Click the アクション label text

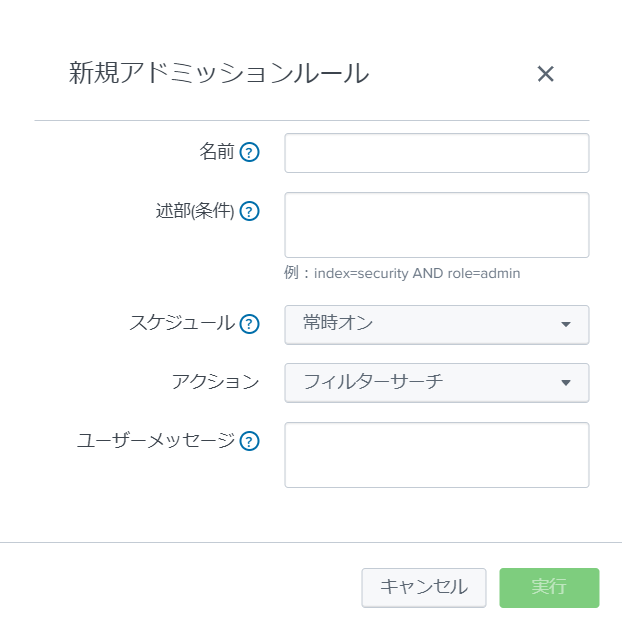[x=215, y=382]
